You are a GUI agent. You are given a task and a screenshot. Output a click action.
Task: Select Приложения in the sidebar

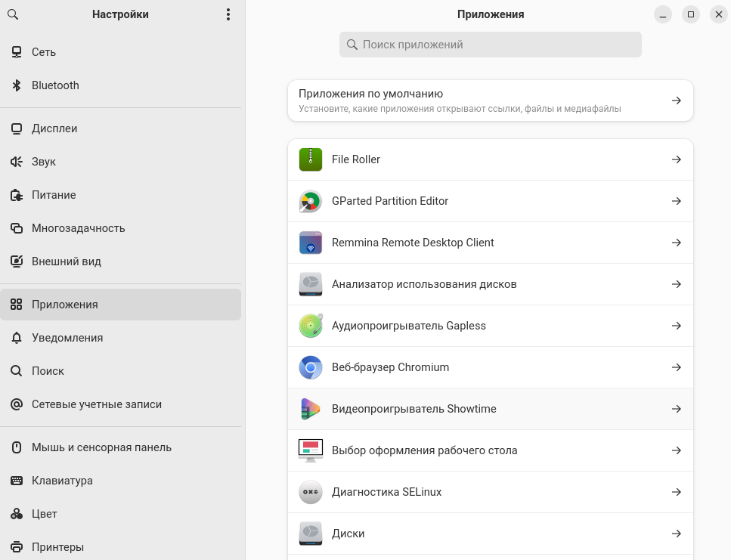tap(120, 305)
